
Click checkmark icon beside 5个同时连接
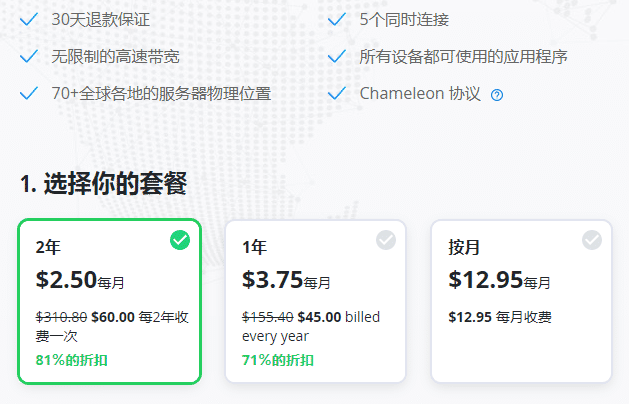(336, 19)
